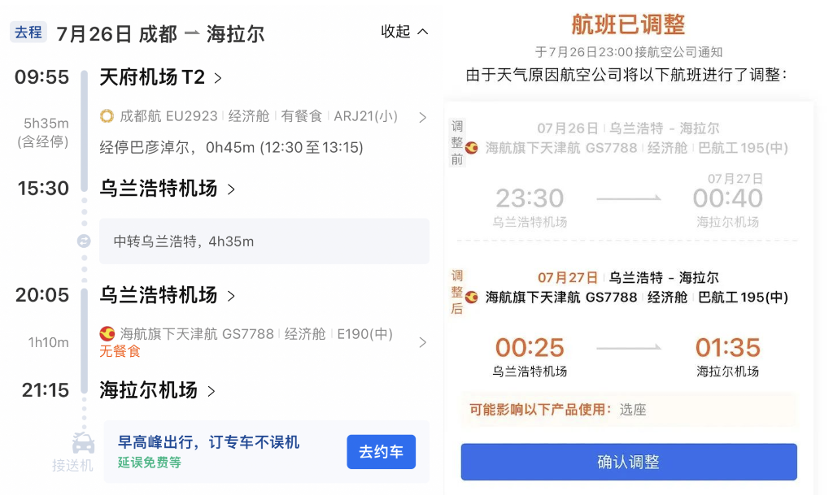Screen dimensions: 833x504
Task: Click the route direction arrow between 成都 and 海拉尔
Action: pos(191,33)
